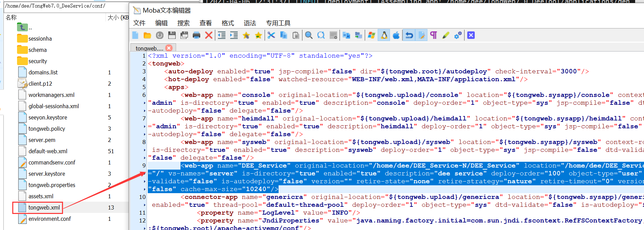Click the left computer-transfer toolbar icon
Image resolution: width=644 pixels, height=230 pixels.
(346, 35)
